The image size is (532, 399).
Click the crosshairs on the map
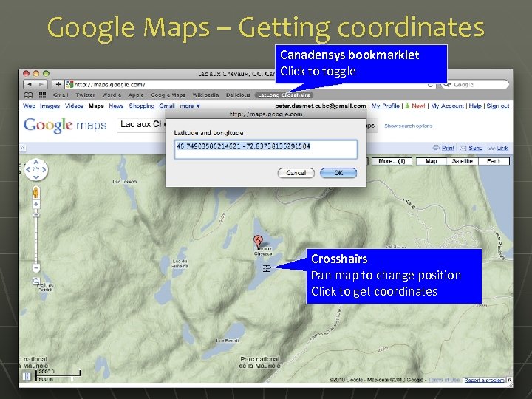point(266,268)
